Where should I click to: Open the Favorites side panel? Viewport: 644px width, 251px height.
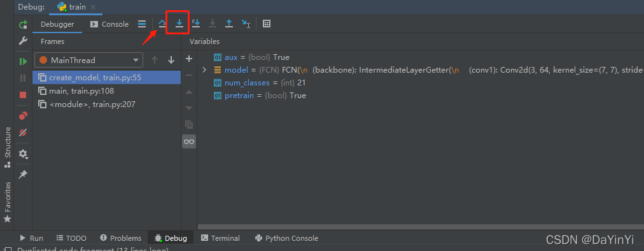click(x=8, y=201)
